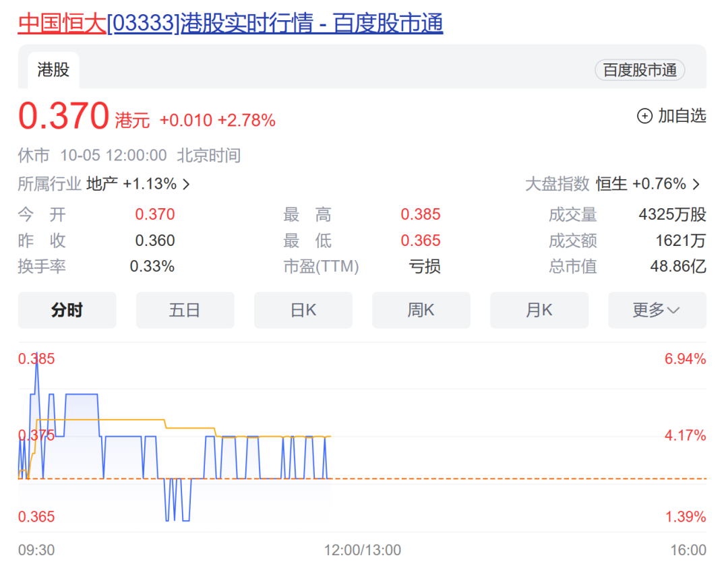Click the plus circle icon beside 加自选
Viewport: 728px width, 564px height.
click(644, 116)
